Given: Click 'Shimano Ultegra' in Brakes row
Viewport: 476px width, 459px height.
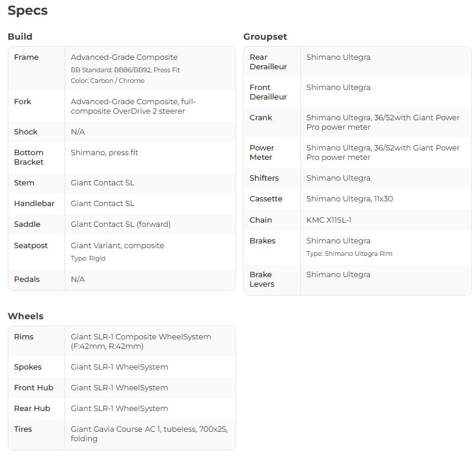Looking at the screenshot, I should click(x=339, y=241).
